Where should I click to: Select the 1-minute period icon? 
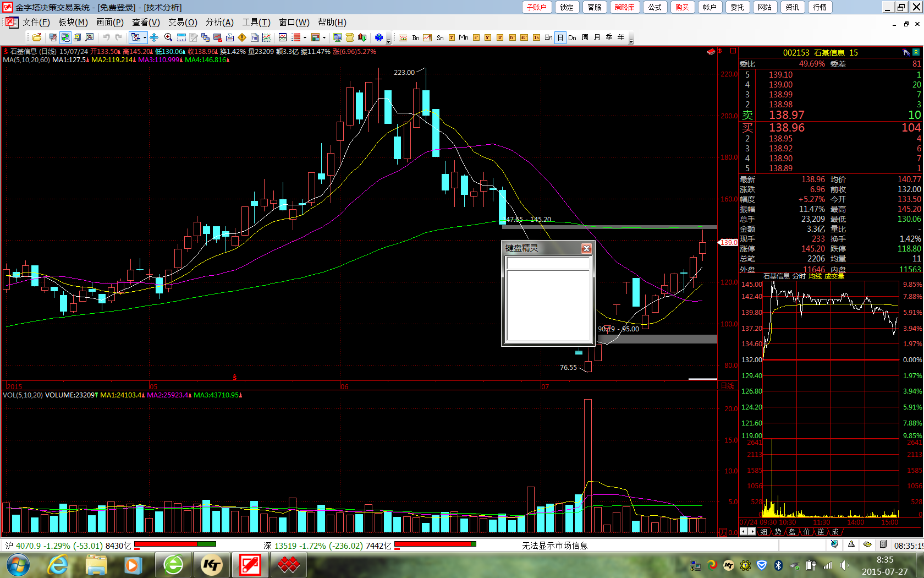pos(452,37)
